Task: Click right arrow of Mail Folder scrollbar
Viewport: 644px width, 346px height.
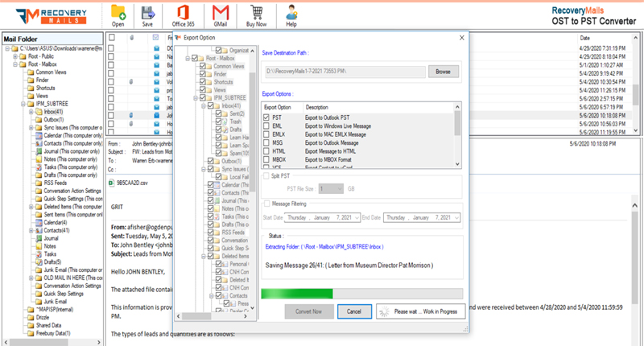Action: tap(98, 342)
